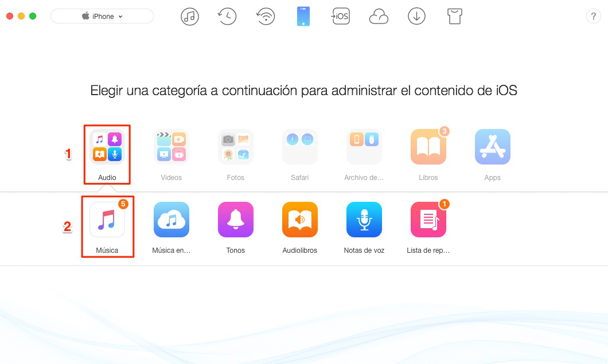Open the Tonos ringtones icon

(235, 220)
